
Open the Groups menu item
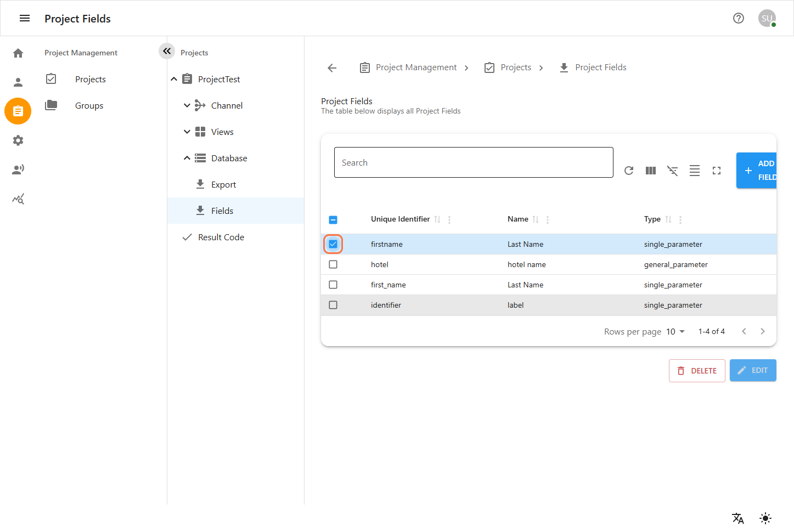[x=89, y=105]
